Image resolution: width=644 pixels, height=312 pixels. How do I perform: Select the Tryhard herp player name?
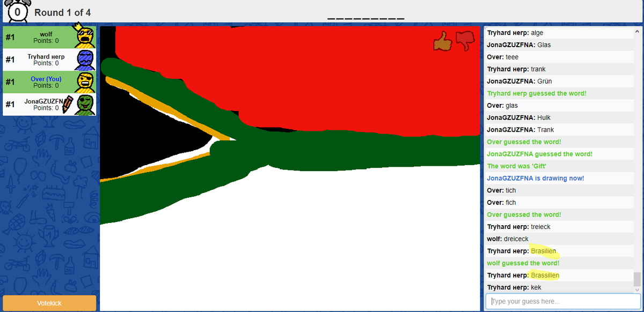[46, 56]
